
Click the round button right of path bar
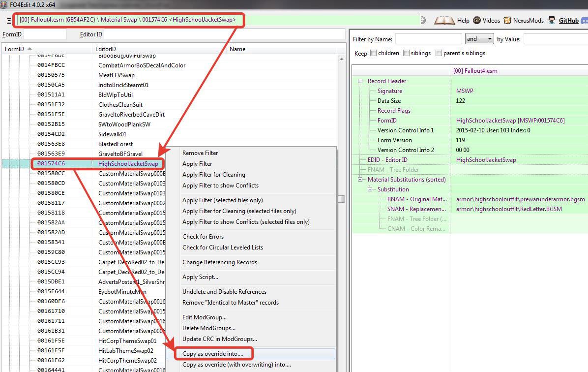tap(423, 20)
